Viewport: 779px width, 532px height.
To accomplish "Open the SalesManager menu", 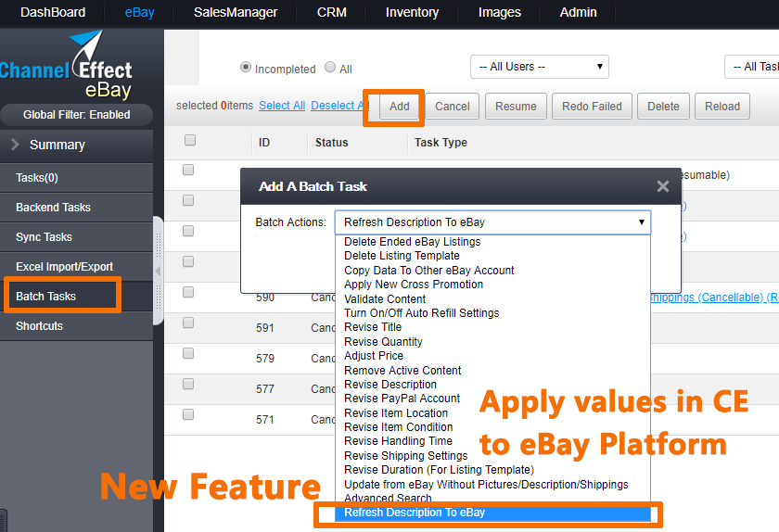I will [236, 12].
